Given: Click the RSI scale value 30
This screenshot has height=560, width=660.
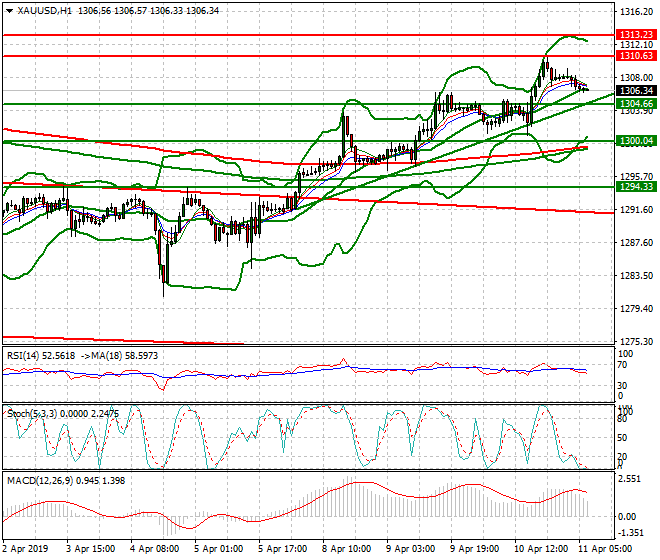Looking at the screenshot, I should pos(623,386).
